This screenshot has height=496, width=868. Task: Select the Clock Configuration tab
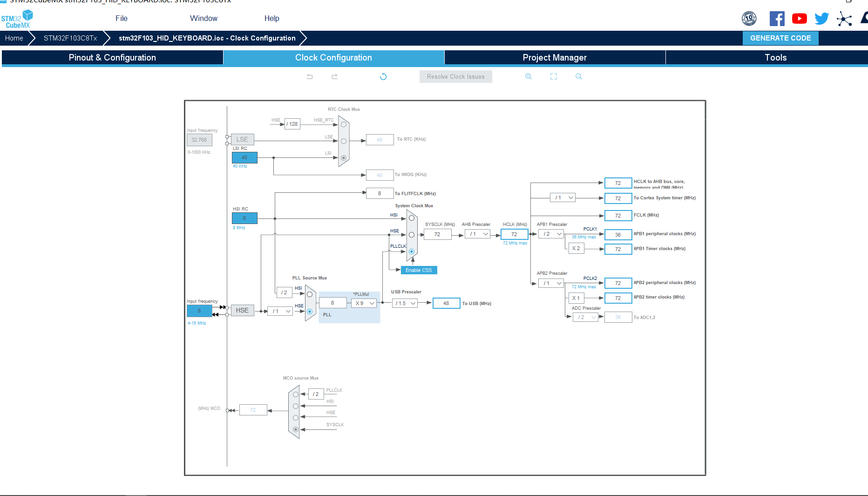pyautogui.click(x=333, y=58)
